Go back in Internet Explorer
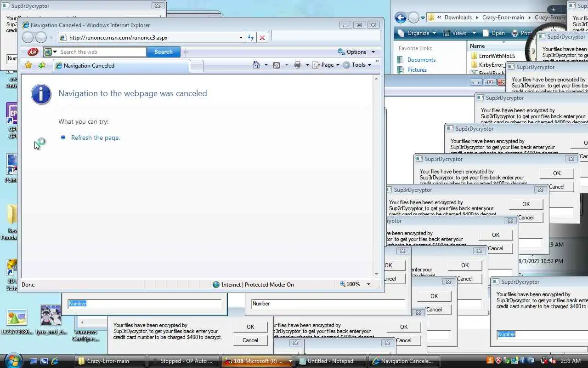The height and width of the screenshot is (368, 588). click(x=28, y=38)
